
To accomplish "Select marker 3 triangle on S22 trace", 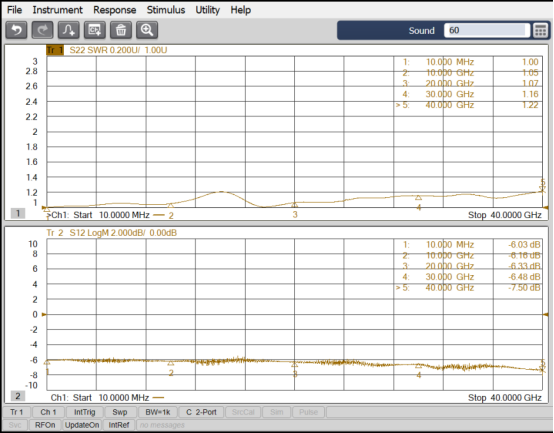I will [295, 205].
